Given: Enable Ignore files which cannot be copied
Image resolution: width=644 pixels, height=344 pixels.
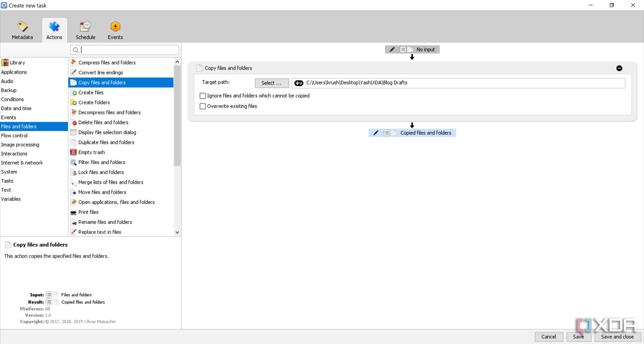Looking at the screenshot, I should [202, 96].
